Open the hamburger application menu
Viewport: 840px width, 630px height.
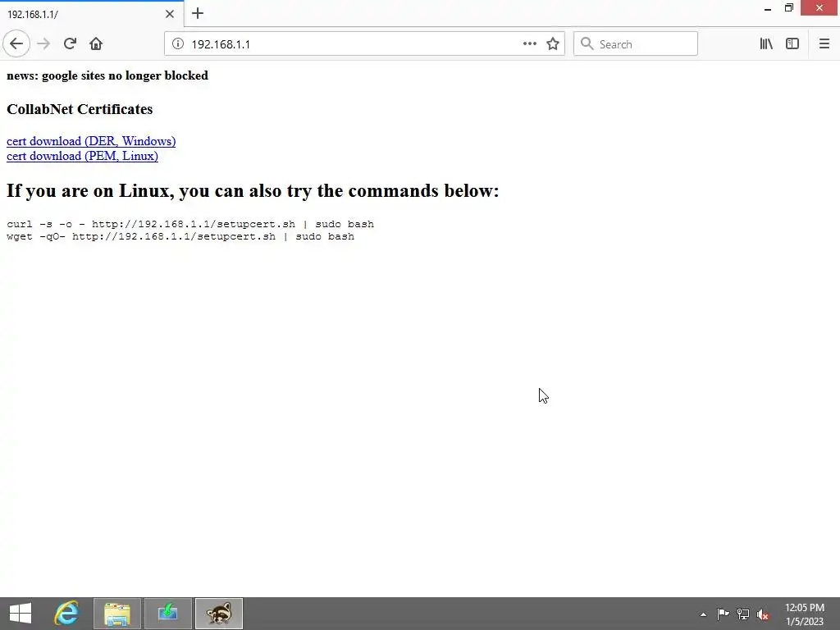pyautogui.click(x=824, y=44)
